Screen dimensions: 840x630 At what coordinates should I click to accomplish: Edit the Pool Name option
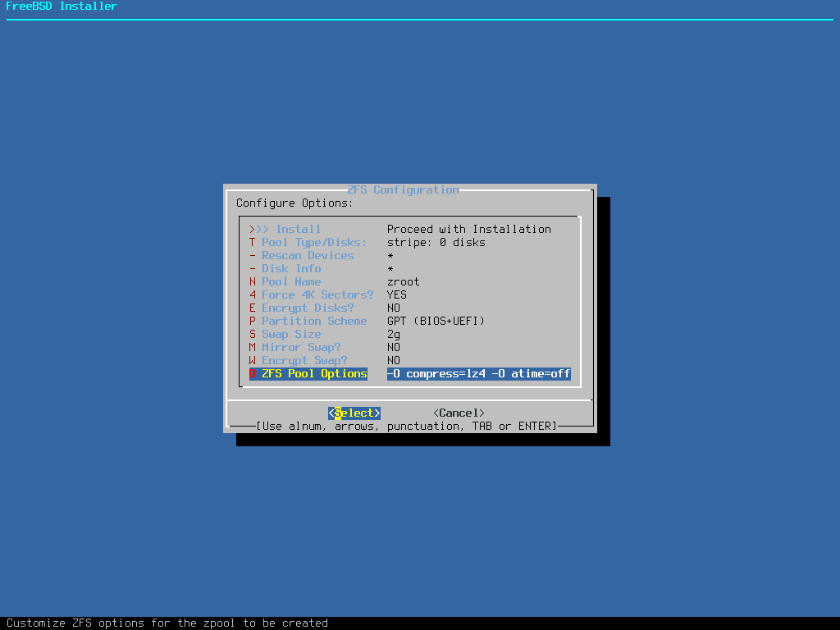291,281
